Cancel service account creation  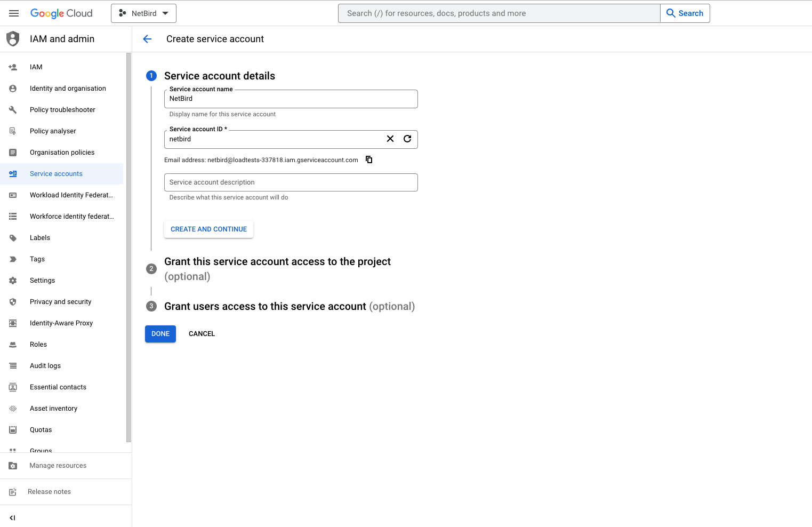coord(202,333)
